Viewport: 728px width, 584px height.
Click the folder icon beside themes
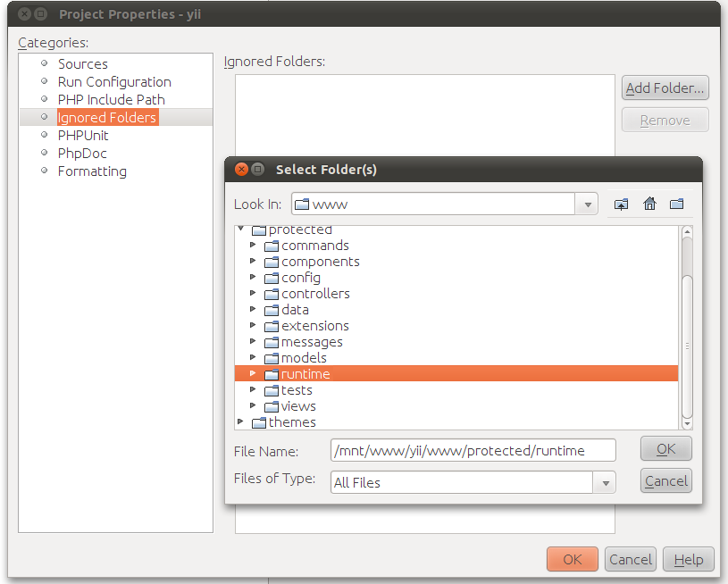[259, 422]
